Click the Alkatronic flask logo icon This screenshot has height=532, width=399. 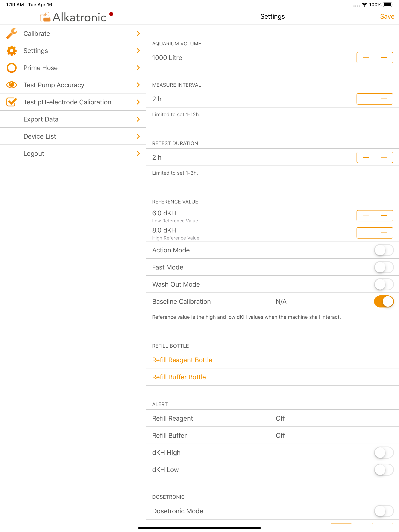click(x=45, y=17)
